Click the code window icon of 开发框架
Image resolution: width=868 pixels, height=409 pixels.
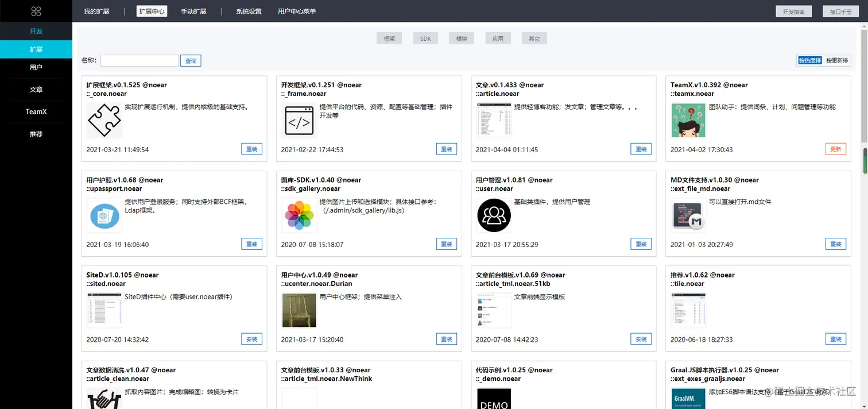point(299,120)
